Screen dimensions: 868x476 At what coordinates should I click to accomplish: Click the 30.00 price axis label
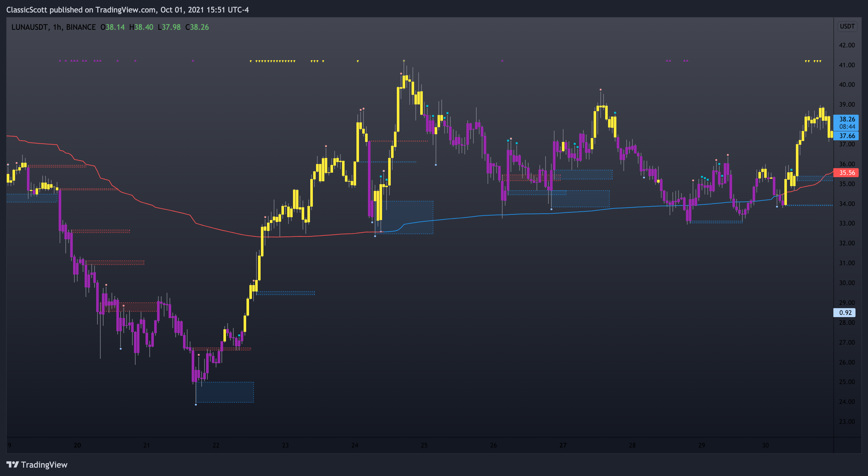[x=847, y=283]
